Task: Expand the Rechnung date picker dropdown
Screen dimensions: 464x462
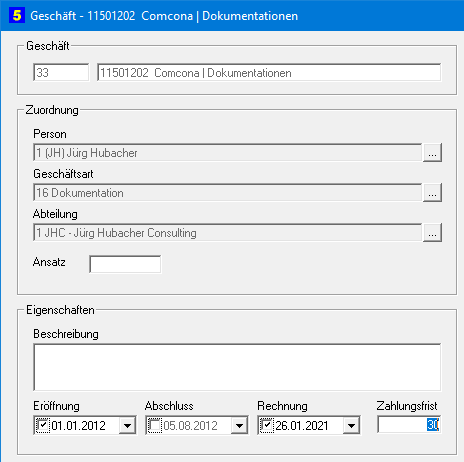Action: click(x=351, y=425)
